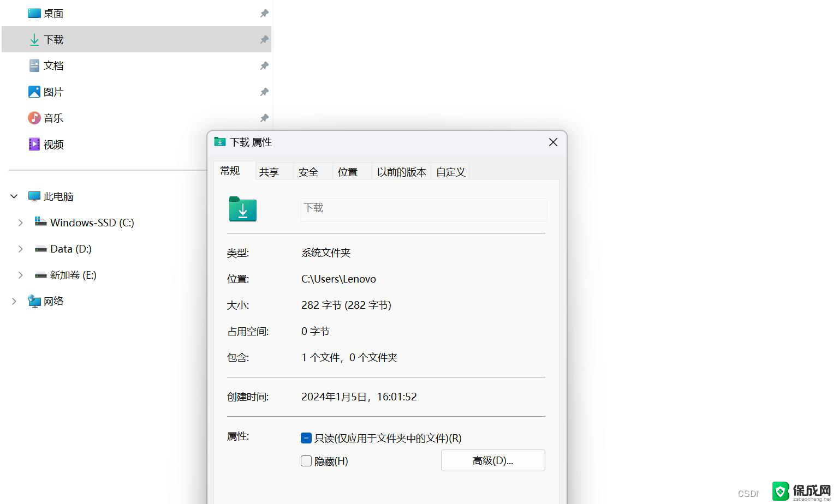Click the pin icon beside 图片
Screen dimensions: 839x504
(x=264, y=92)
